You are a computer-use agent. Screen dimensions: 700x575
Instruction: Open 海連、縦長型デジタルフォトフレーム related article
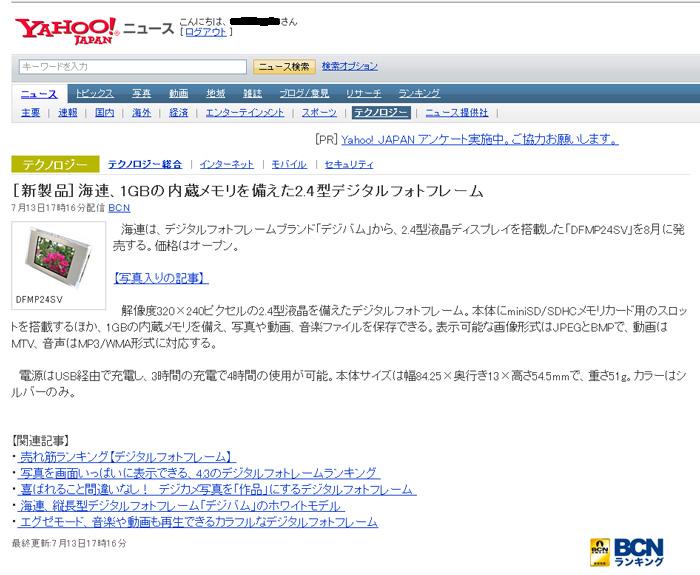click(x=180, y=506)
